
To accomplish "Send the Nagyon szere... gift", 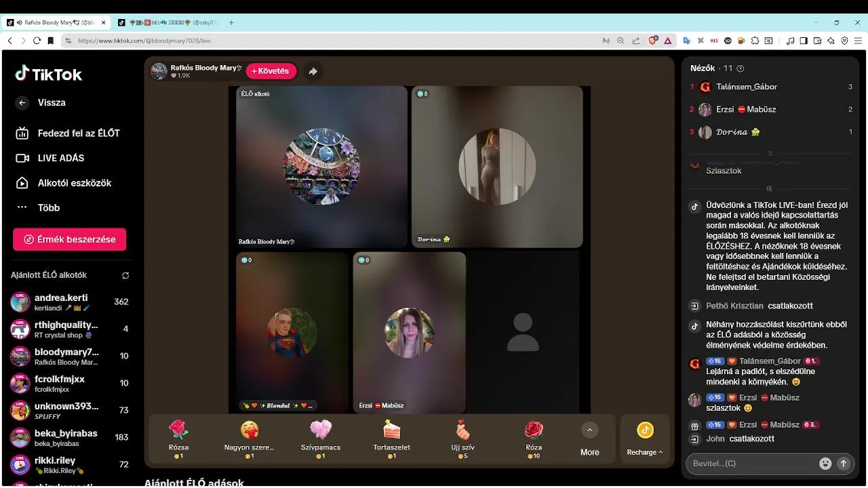I will 249,439.
